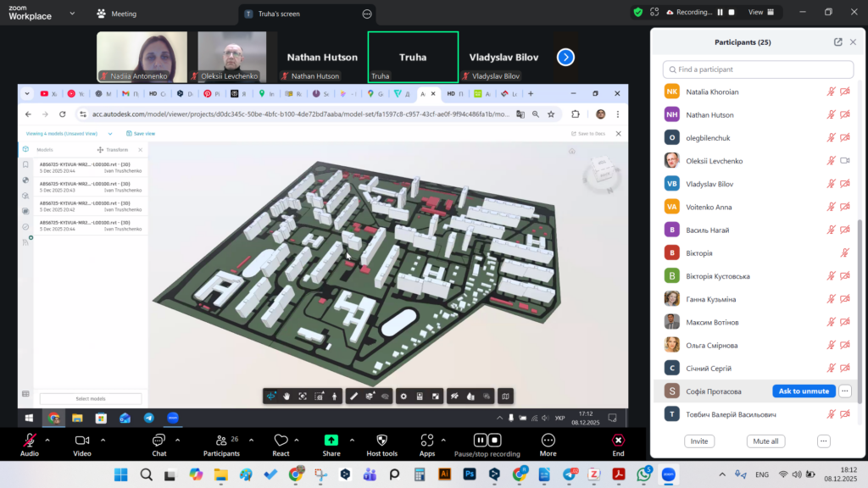
Task: Click the React heart icon
Action: click(x=281, y=440)
